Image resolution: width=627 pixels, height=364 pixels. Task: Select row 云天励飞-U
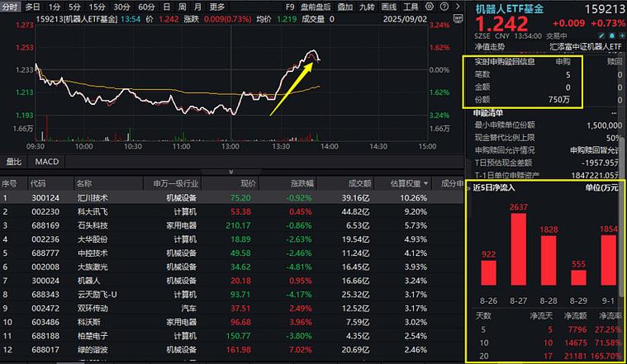[232, 295]
